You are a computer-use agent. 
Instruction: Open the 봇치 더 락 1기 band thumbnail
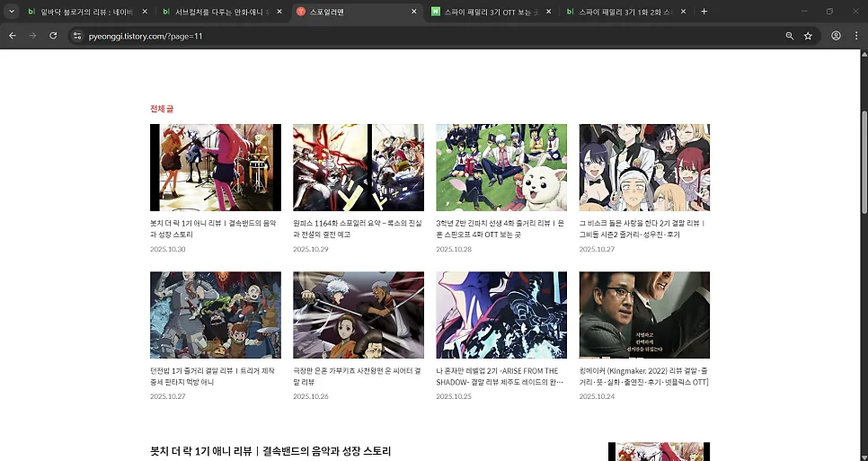[216, 167]
